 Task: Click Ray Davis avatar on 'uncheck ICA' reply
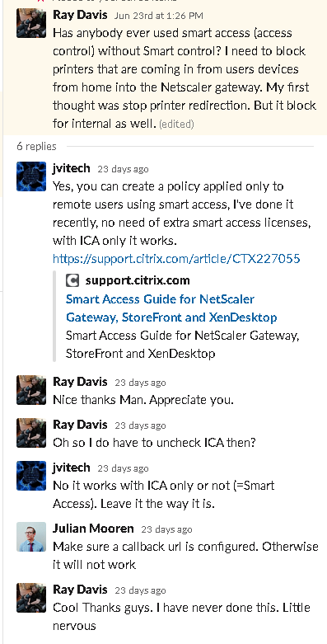(x=31, y=432)
